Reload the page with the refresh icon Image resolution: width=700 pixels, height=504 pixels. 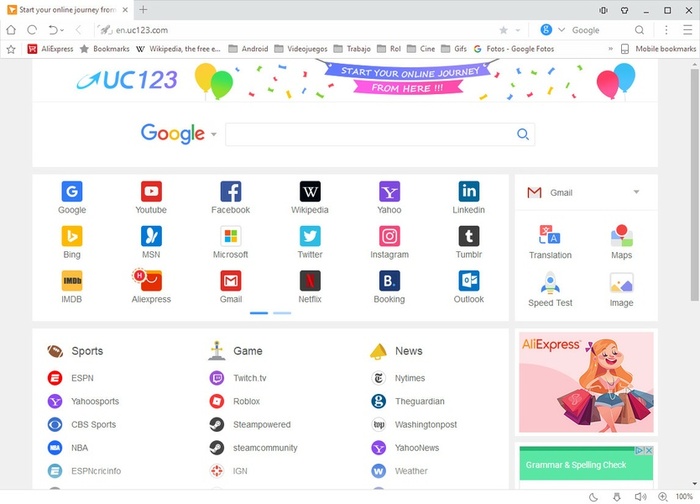[32, 30]
